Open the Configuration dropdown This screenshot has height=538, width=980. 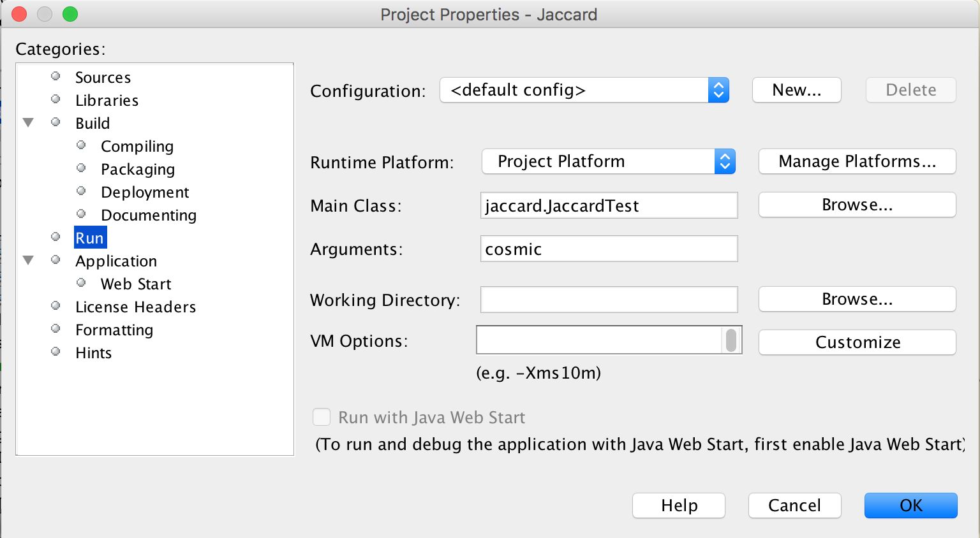[718, 90]
